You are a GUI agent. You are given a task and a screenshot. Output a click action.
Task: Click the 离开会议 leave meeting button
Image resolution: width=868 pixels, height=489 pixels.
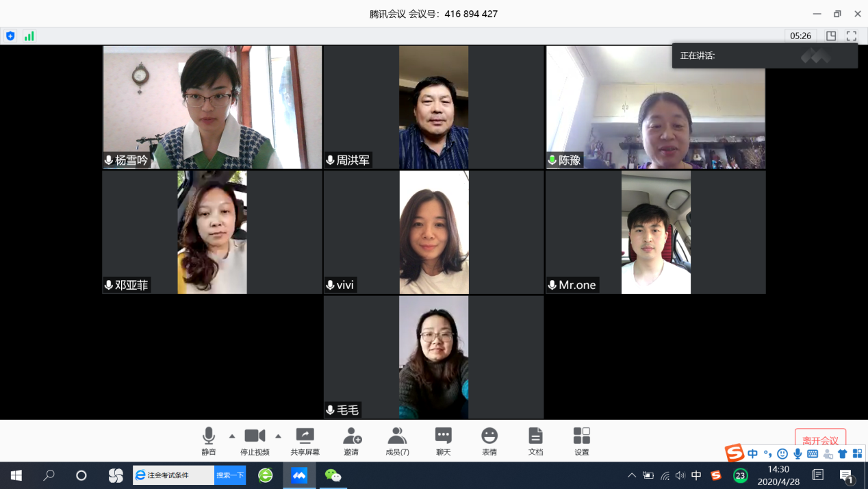click(820, 440)
